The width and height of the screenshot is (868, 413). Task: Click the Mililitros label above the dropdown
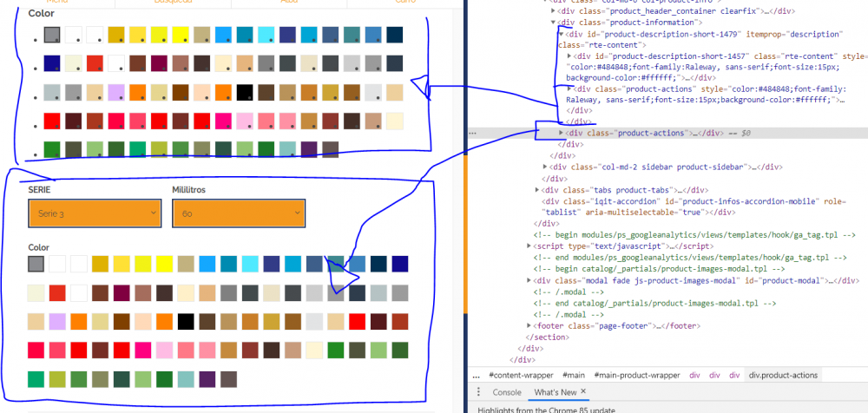point(188,190)
